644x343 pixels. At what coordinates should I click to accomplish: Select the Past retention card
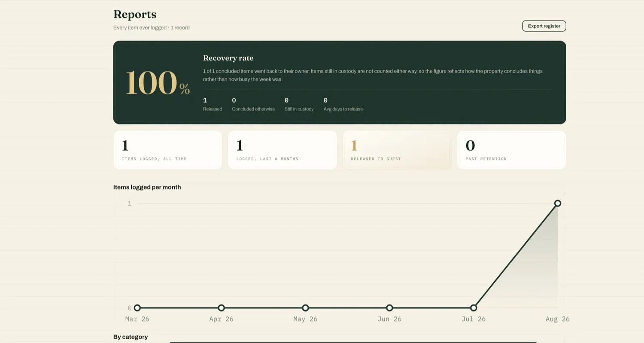[512, 150]
